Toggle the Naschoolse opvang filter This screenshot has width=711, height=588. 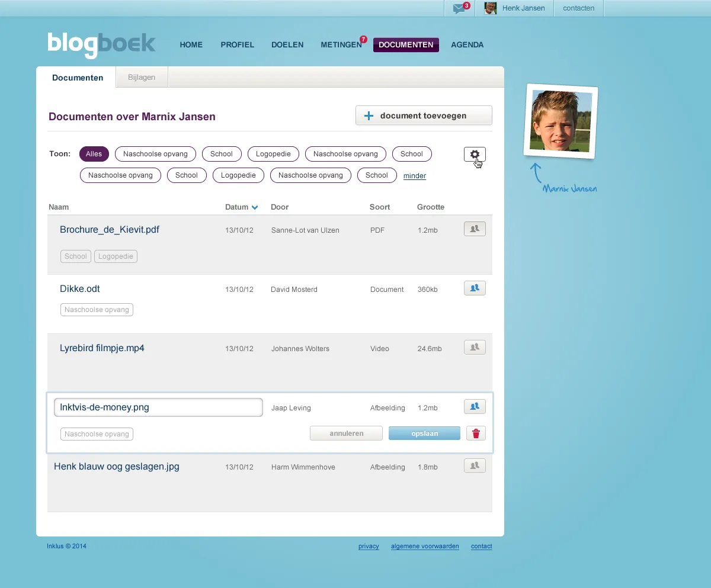pyautogui.click(x=155, y=153)
